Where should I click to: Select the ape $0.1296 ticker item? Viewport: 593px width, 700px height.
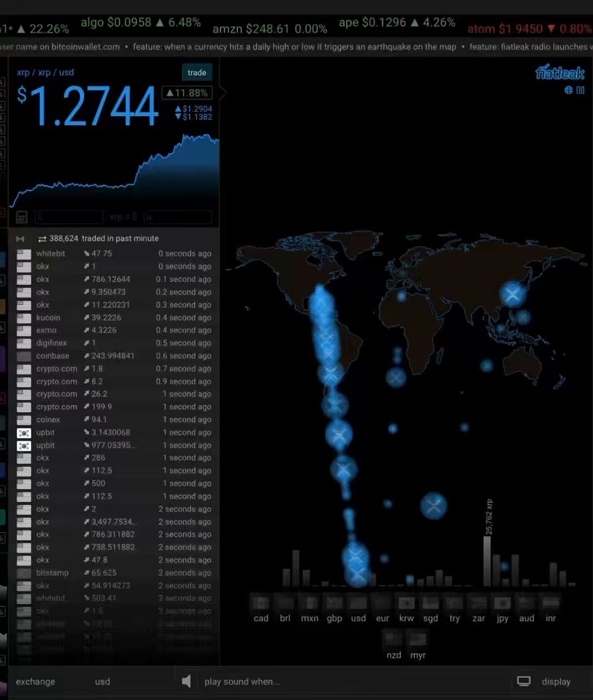coord(397,23)
